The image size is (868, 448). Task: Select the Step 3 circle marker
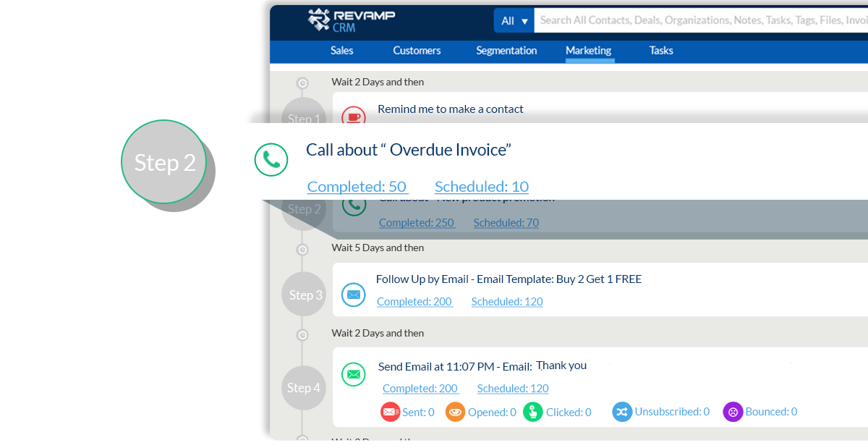[x=305, y=295]
